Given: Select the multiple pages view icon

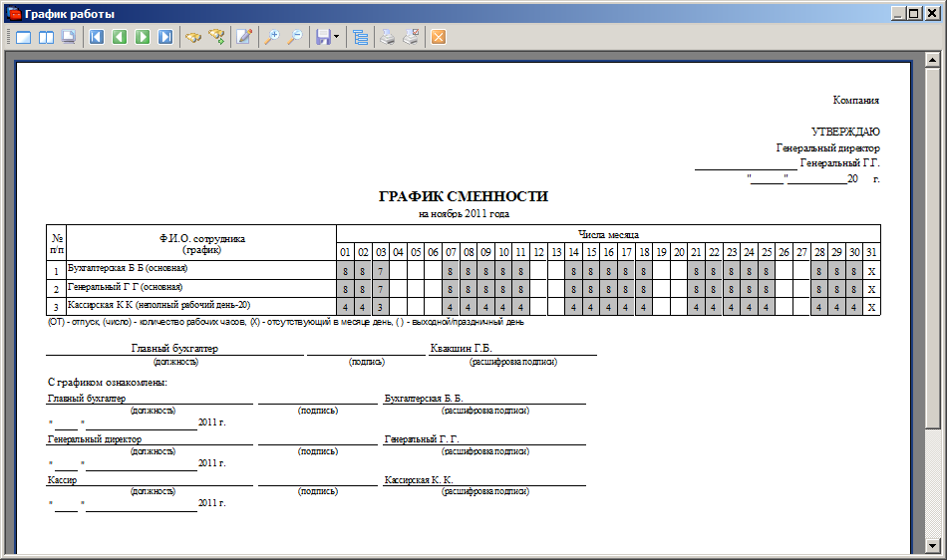Looking at the screenshot, I should [x=68, y=38].
